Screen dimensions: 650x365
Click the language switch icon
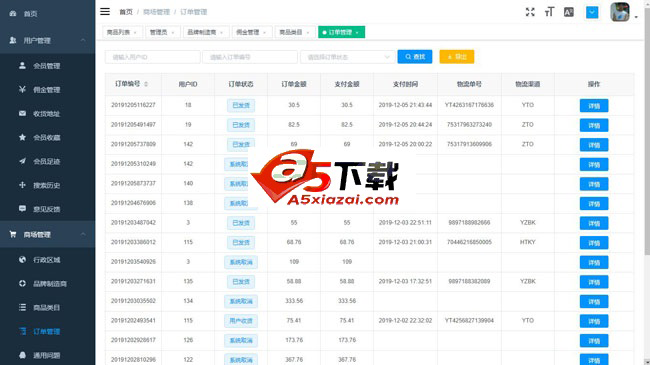(569, 12)
